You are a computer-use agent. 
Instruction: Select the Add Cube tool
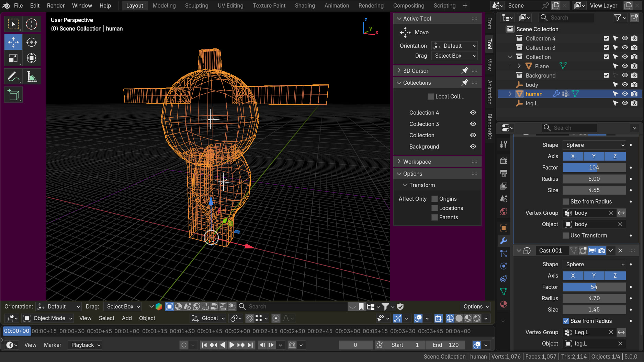click(13, 95)
